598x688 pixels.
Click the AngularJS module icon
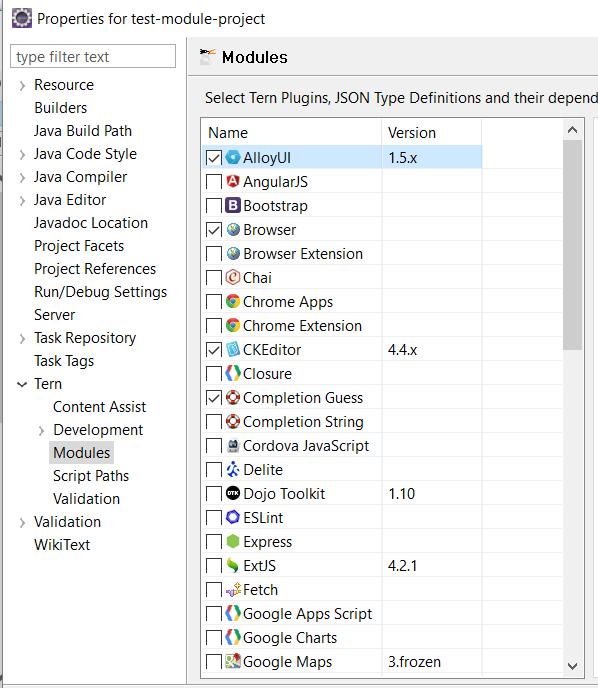pos(233,181)
